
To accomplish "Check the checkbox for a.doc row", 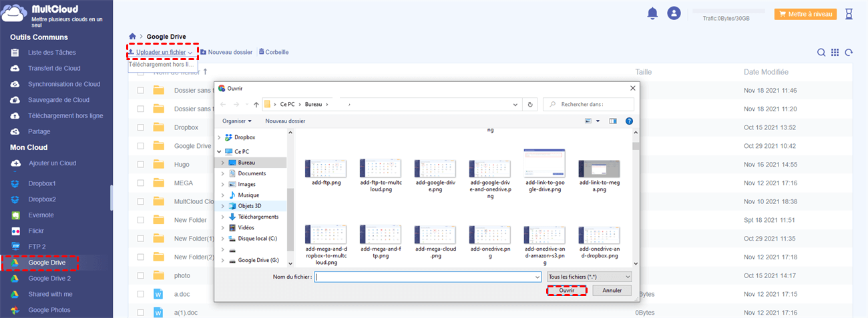I will click(141, 293).
